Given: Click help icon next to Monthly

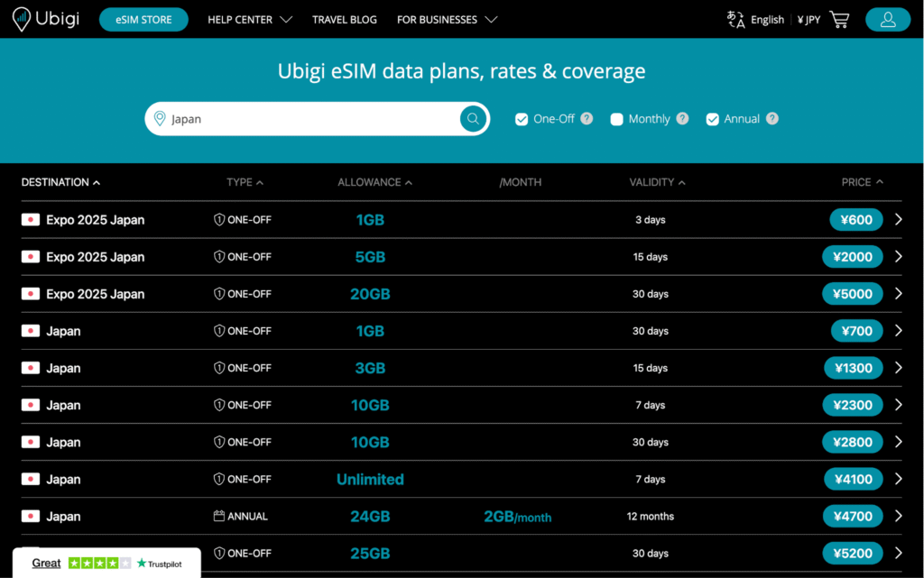Looking at the screenshot, I should pos(682,119).
